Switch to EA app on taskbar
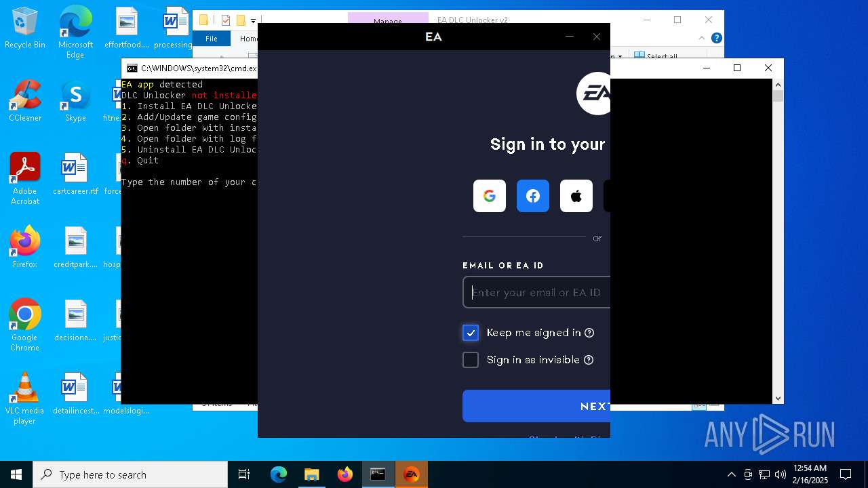The image size is (868, 488). pos(411,474)
